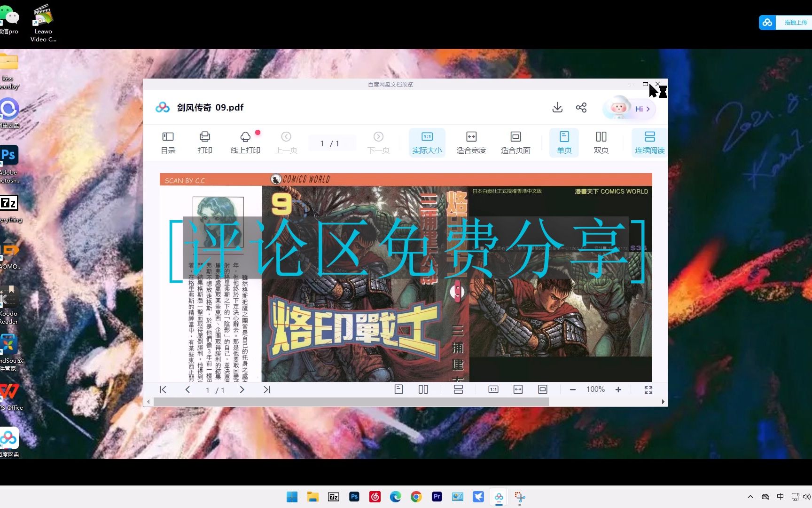Click the bottom bar fit width icon
812x508 pixels.
(x=518, y=389)
